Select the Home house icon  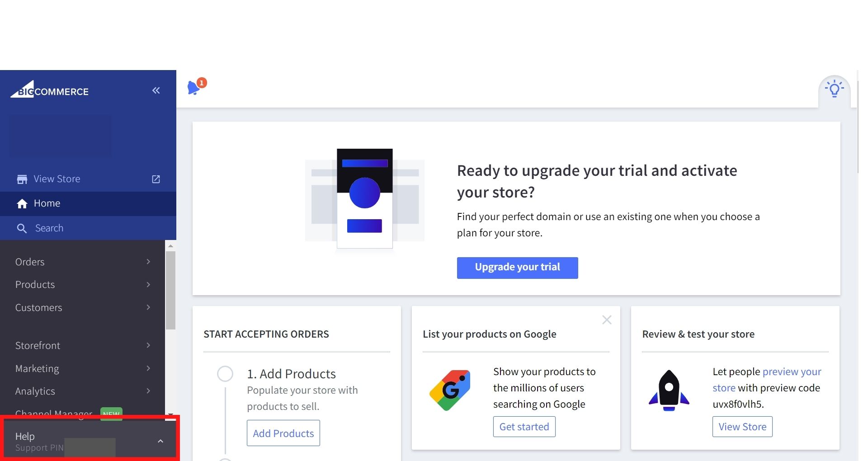pyautogui.click(x=22, y=203)
